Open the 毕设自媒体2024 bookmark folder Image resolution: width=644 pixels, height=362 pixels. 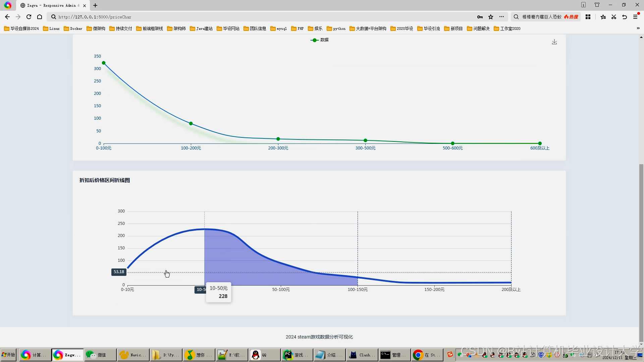[x=21, y=28]
